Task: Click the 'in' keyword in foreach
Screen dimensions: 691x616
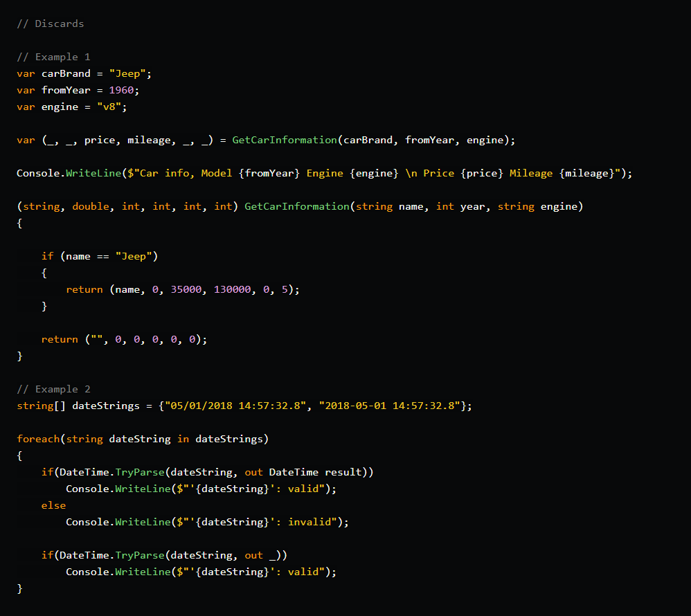Action: tap(183, 439)
